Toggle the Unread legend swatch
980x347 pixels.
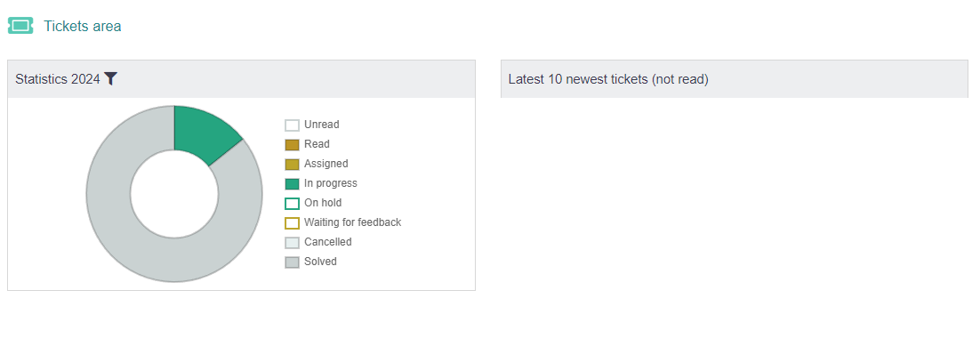click(x=292, y=125)
